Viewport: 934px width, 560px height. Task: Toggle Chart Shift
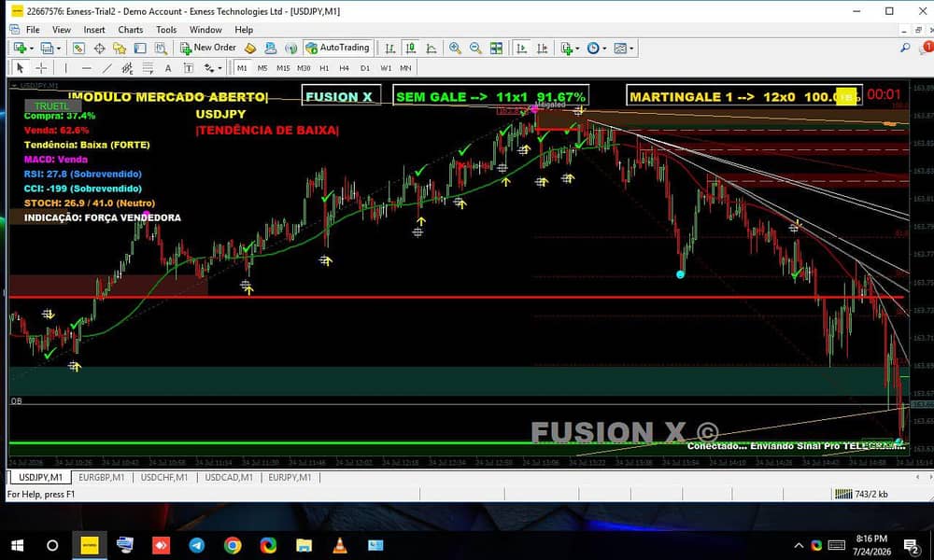542,49
